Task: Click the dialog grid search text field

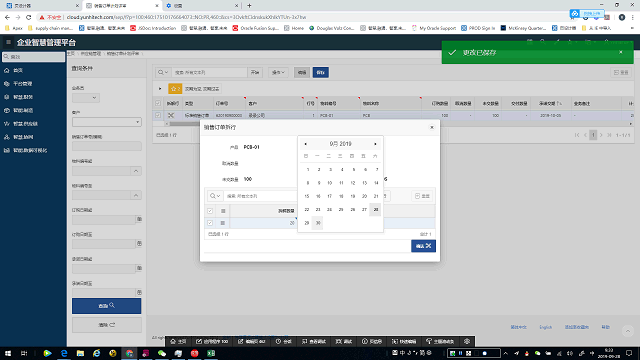Action: tap(260, 196)
